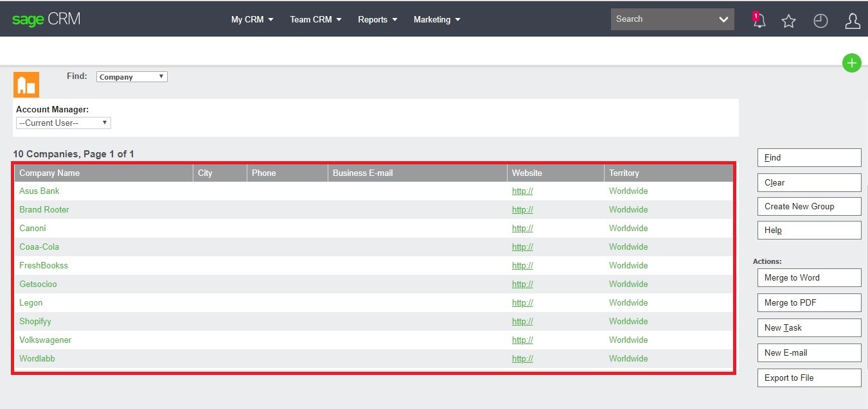The width and height of the screenshot is (868, 409).
Task: Expand the Search dropdown arrow
Action: [x=723, y=19]
